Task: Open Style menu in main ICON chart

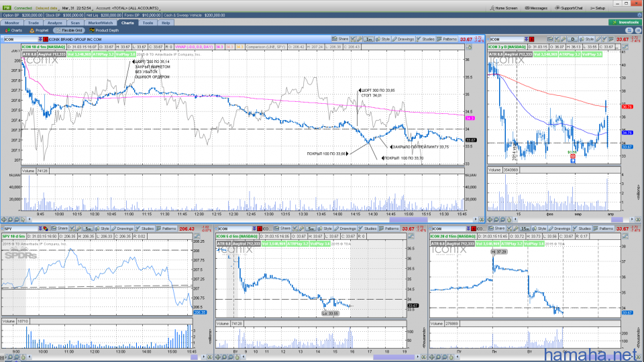Action: point(383,39)
